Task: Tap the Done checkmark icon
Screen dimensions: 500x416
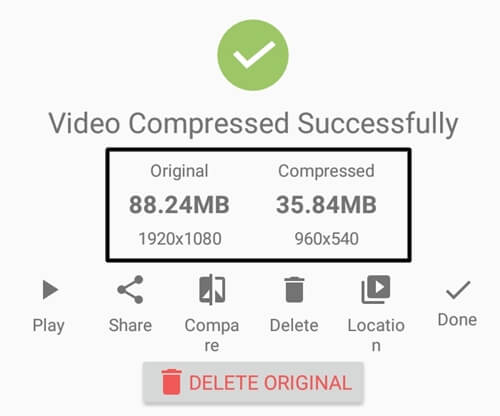Action: coord(458,290)
